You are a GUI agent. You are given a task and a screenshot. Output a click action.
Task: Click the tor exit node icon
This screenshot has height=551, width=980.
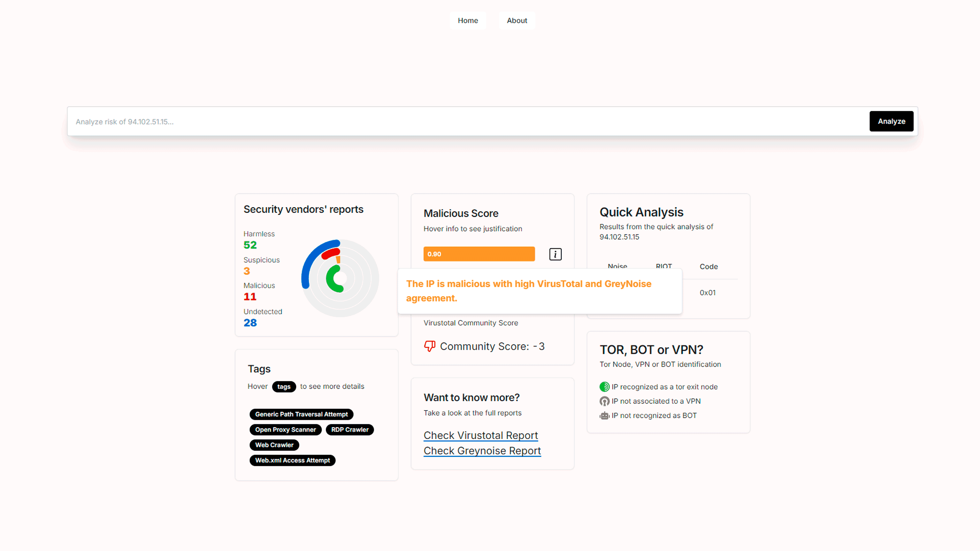click(x=604, y=387)
